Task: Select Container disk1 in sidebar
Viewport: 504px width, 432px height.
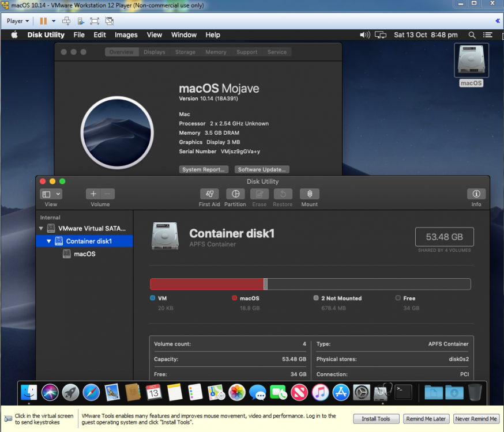Action: [x=84, y=241]
